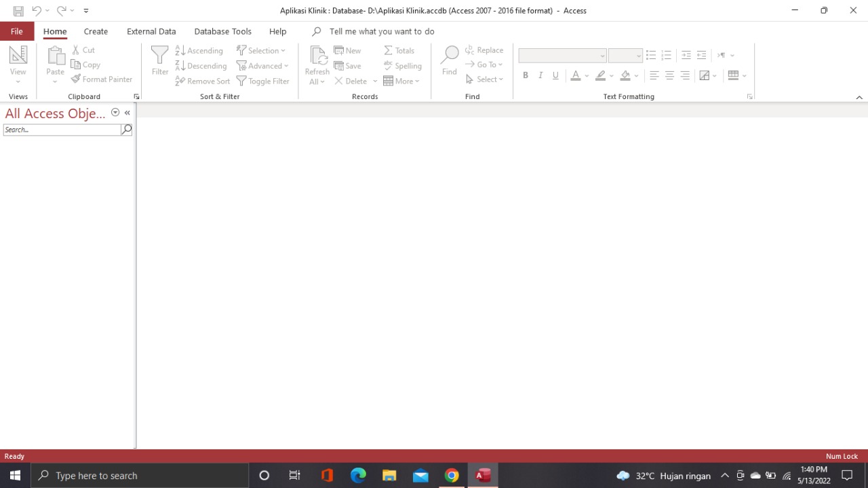The height and width of the screenshot is (488, 868).
Task: Open the font name combo box
Action: (x=562, y=56)
